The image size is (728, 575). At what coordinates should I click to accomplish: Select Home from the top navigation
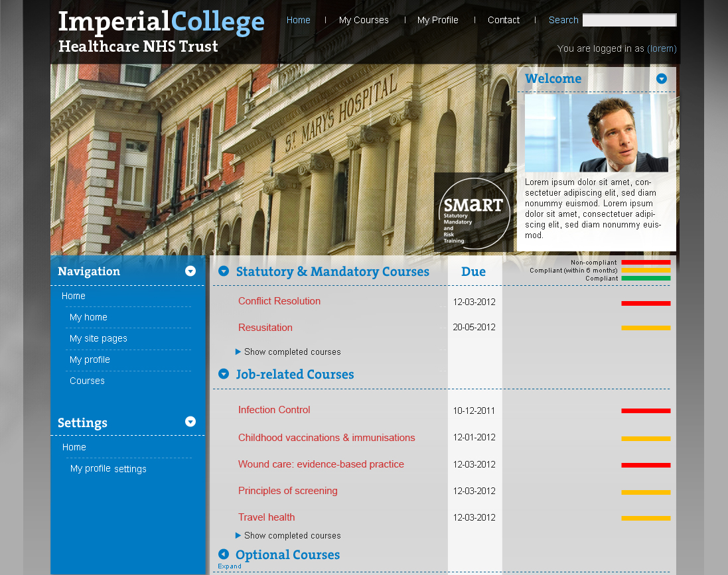[x=299, y=20]
